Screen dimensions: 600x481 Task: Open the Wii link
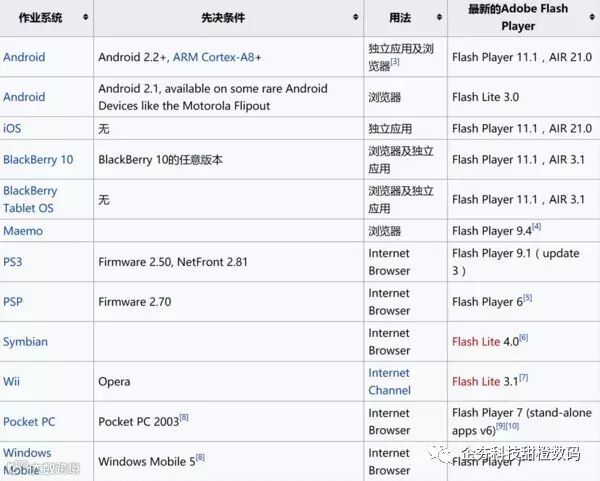tap(11, 382)
